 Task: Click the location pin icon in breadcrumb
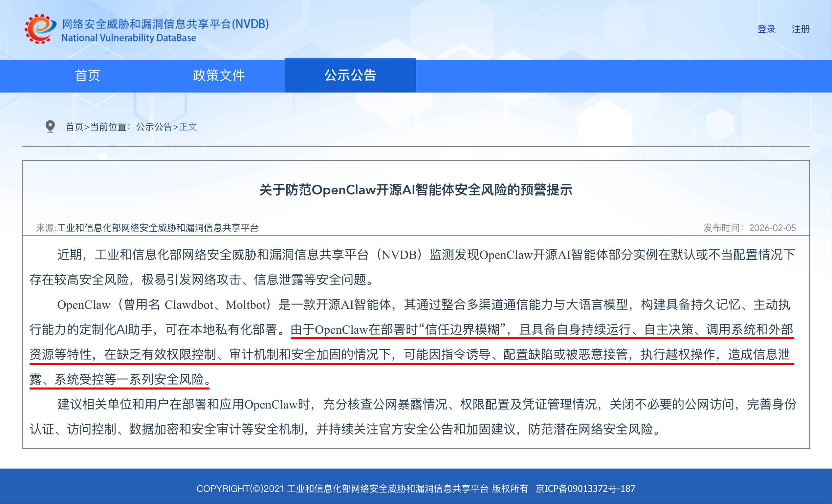pos(50,126)
